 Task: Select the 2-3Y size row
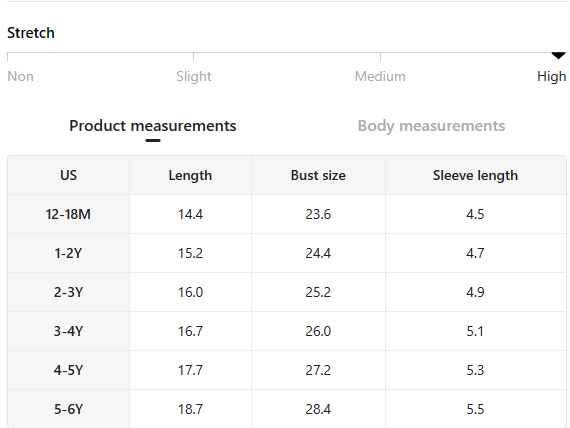tap(287, 292)
